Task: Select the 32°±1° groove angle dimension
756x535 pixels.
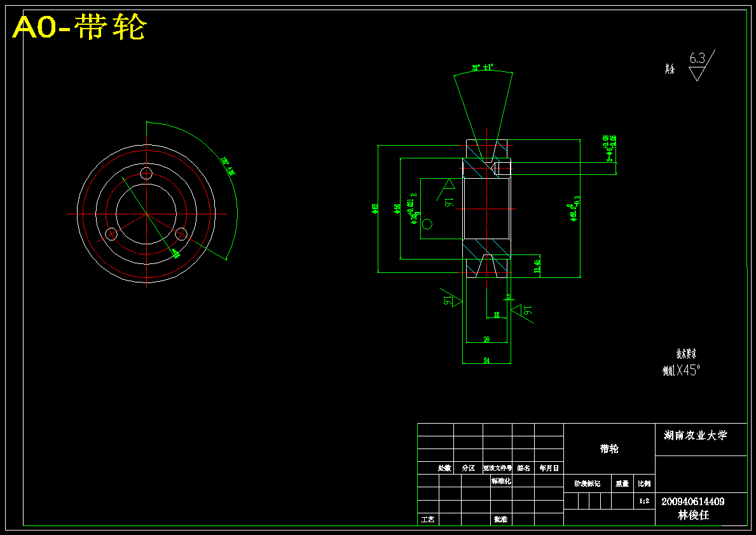Action: 483,68
